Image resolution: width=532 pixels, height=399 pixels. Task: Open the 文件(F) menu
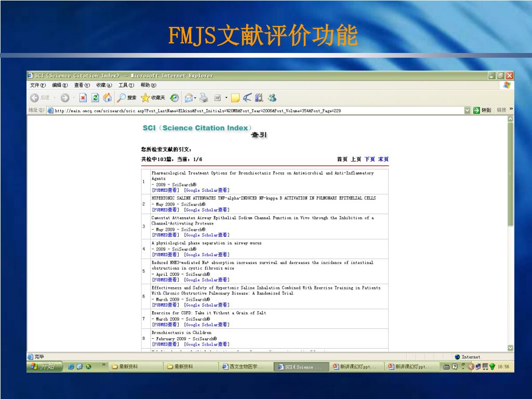tap(37, 85)
